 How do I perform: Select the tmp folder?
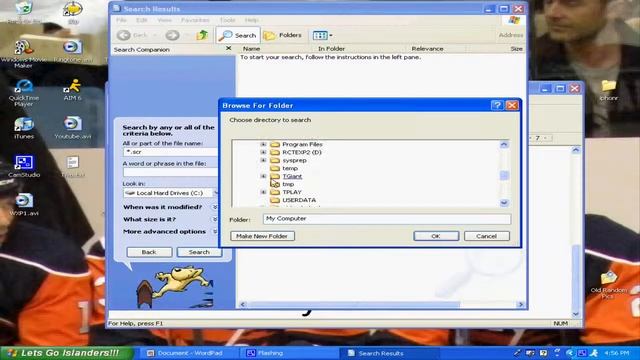[x=288, y=184]
